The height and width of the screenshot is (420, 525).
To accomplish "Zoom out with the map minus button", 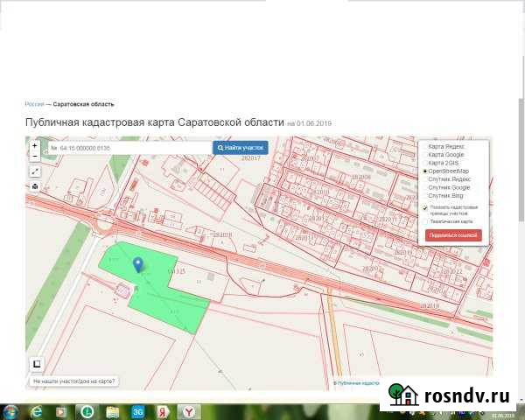I will [x=35, y=156].
